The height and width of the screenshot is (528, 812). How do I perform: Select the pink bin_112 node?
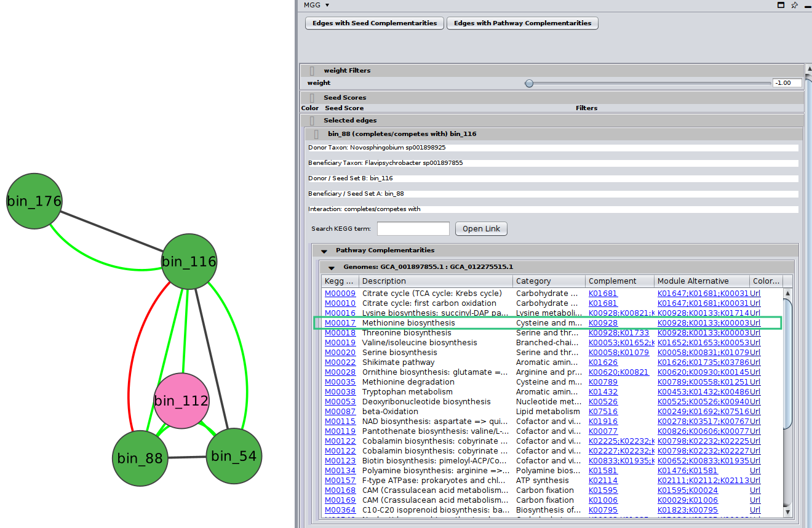pos(181,401)
